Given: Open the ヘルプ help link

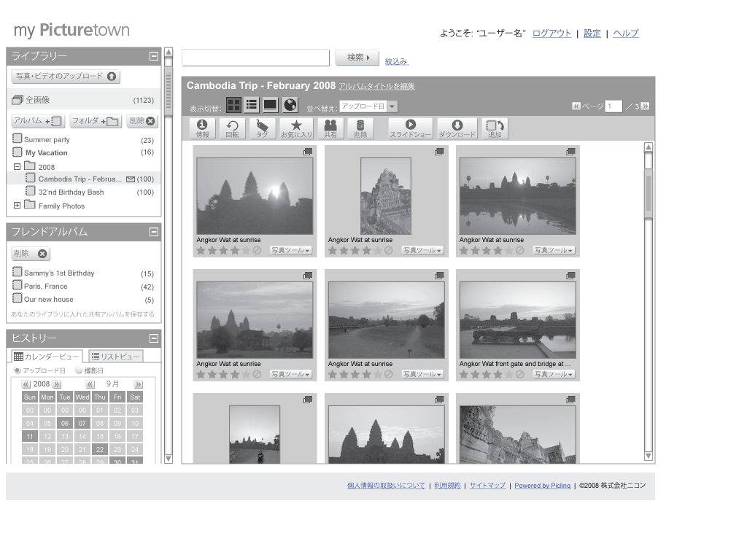Looking at the screenshot, I should [x=625, y=34].
